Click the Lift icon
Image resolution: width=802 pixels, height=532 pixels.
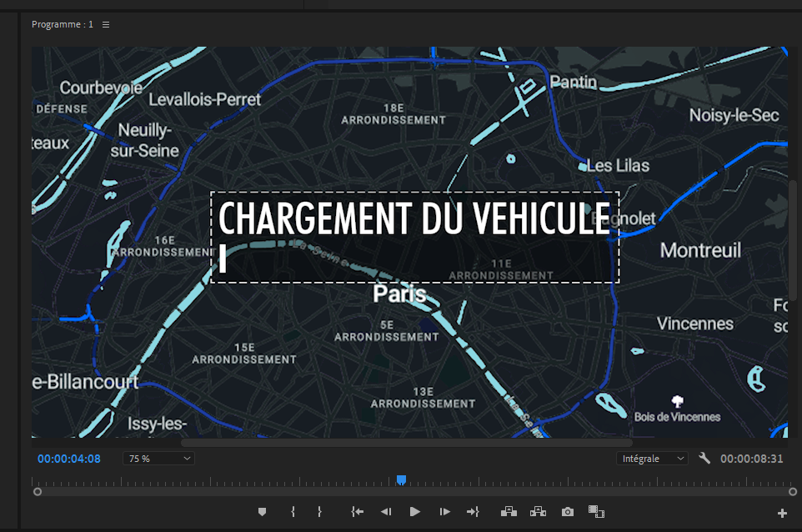[509, 512]
